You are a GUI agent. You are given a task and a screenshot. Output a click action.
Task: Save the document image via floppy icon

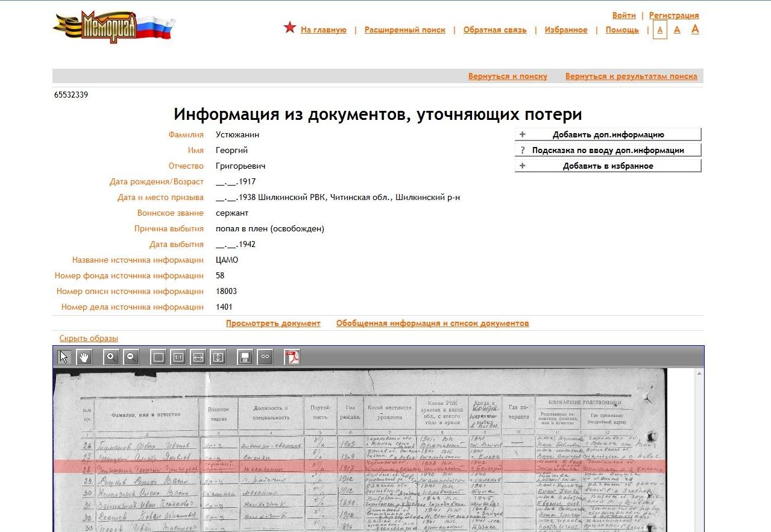tap(245, 357)
